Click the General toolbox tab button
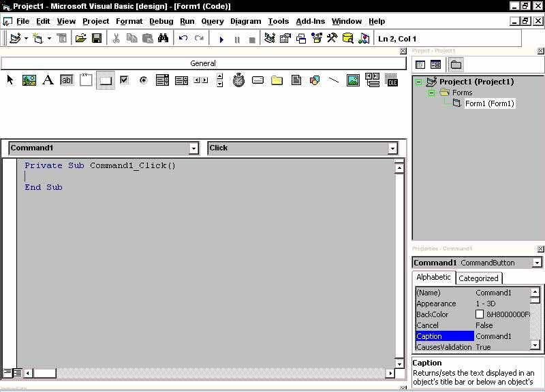The height and width of the screenshot is (392, 545). coord(203,63)
